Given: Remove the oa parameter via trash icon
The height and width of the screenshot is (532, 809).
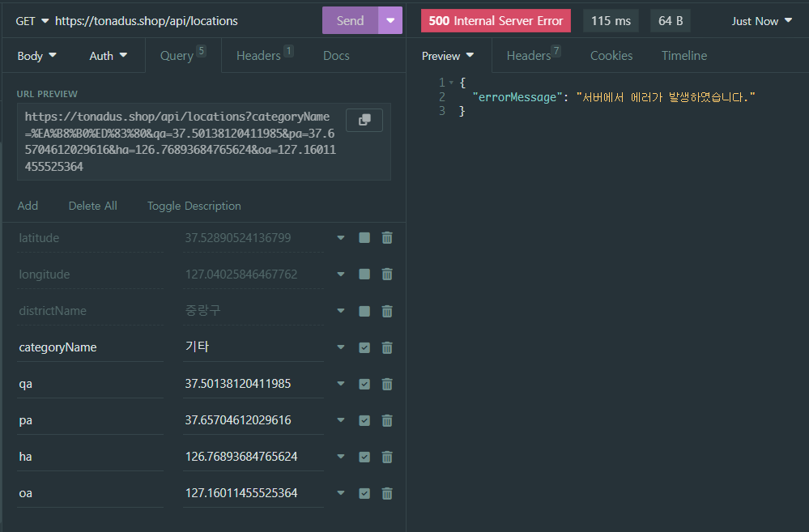Looking at the screenshot, I should pyautogui.click(x=387, y=493).
